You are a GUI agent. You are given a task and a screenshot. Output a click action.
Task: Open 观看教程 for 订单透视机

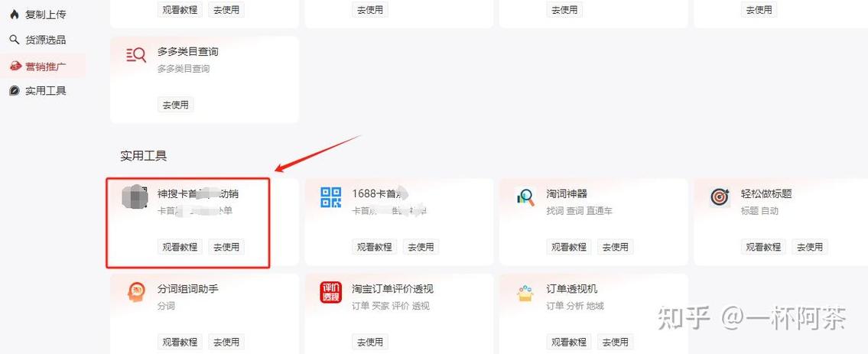pyautogui.click(x=569, y=342)
